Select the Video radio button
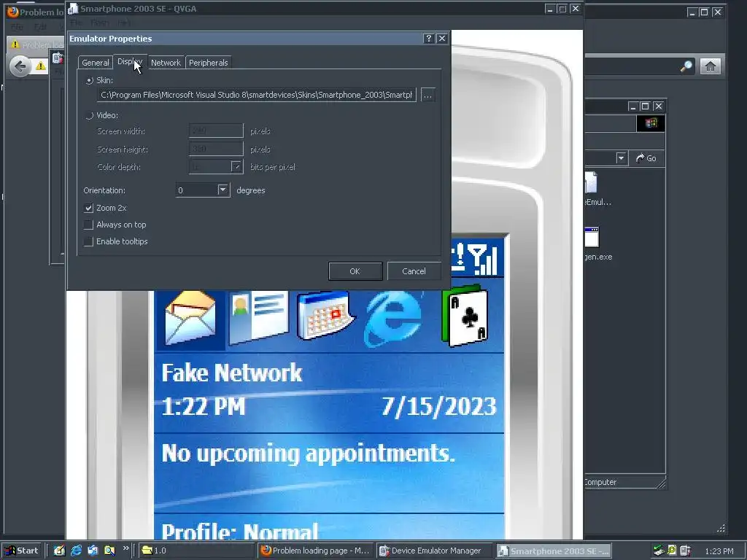747x560 pixels. (89, 115)
